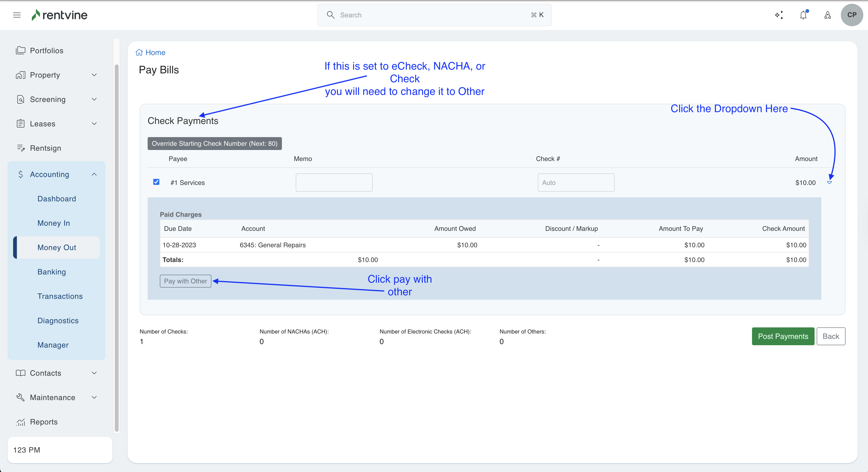Click the AI sparkle icon
Screen dimensions: 868x472
779,15
